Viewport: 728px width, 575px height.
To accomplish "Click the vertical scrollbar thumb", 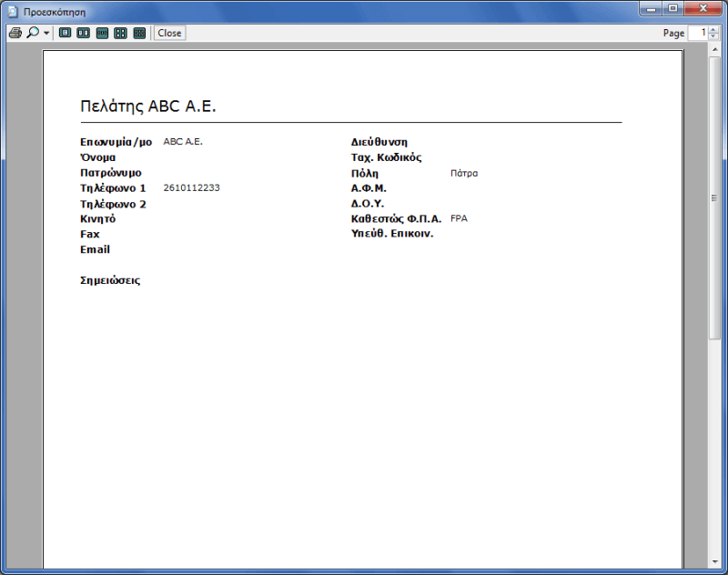I will tap(714, 197).
